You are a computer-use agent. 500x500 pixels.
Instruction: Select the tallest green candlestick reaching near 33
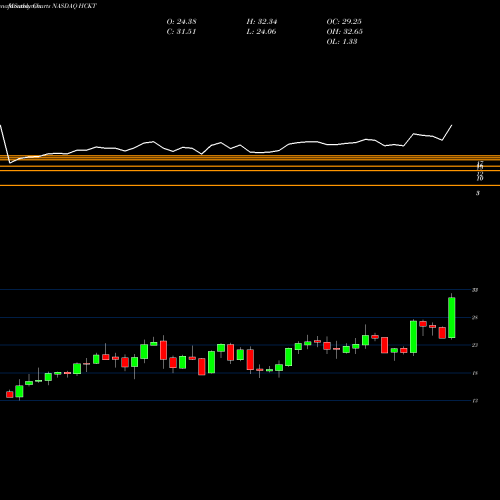pos(452,317)
